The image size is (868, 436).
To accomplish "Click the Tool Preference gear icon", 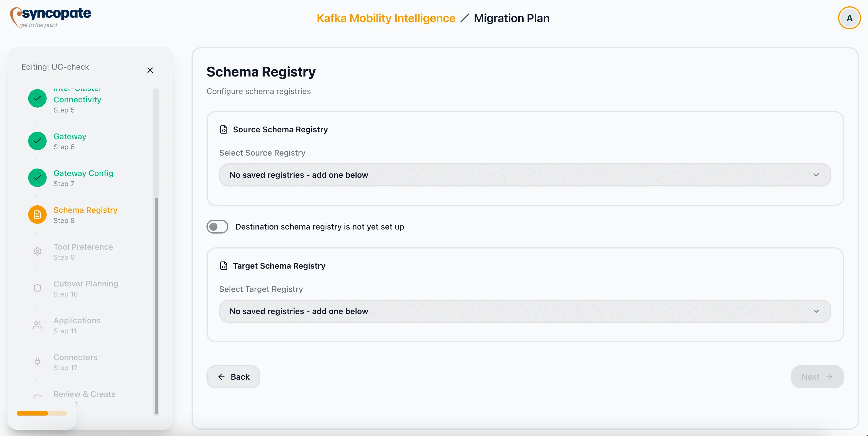I will pos(37,251).
